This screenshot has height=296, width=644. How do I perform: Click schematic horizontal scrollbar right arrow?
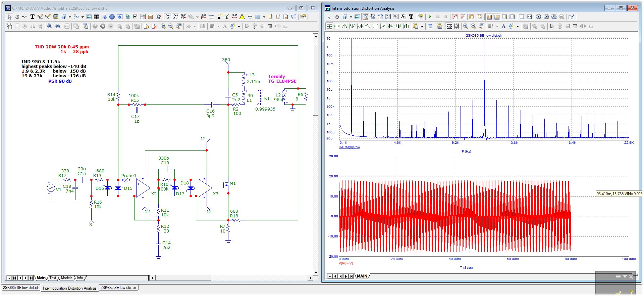(310, 278)
